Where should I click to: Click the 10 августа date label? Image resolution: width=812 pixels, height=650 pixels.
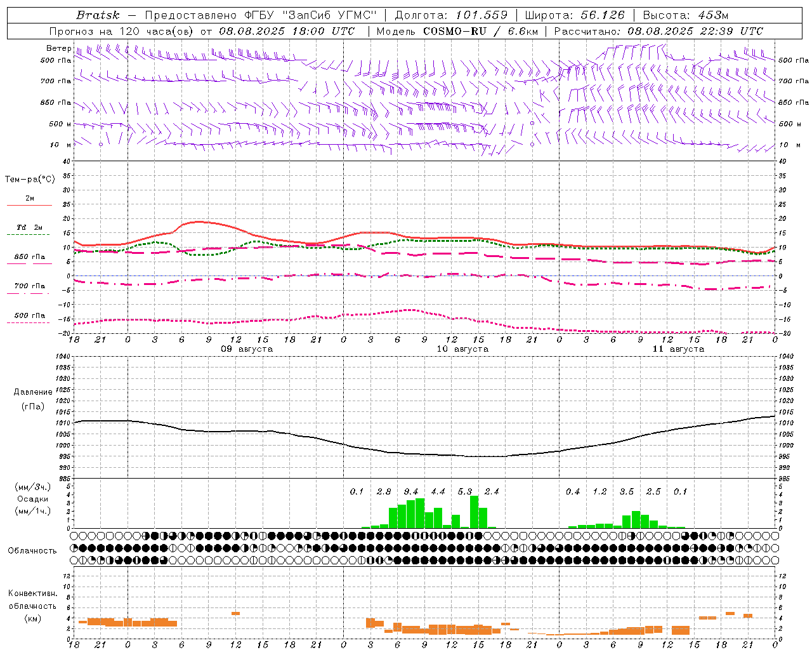[462, 349]
